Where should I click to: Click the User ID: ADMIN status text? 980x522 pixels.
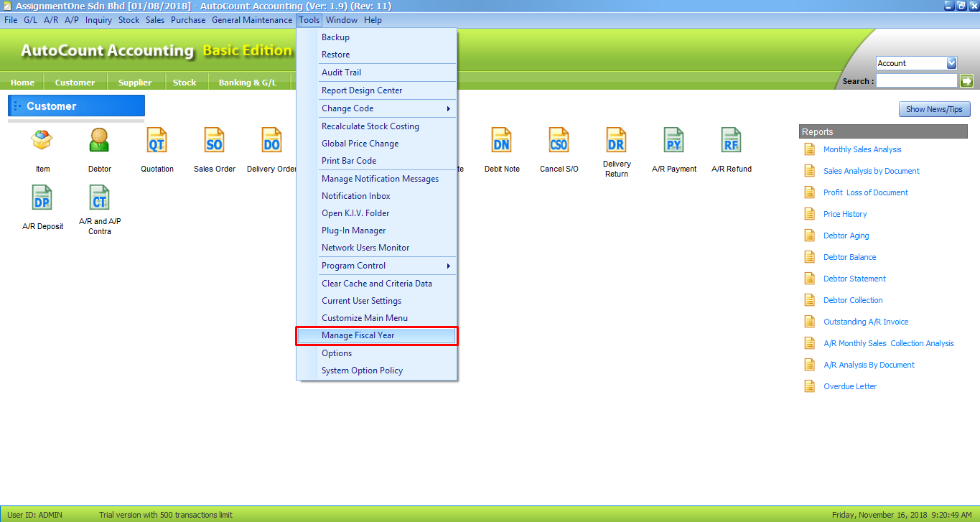coord(34,515)
